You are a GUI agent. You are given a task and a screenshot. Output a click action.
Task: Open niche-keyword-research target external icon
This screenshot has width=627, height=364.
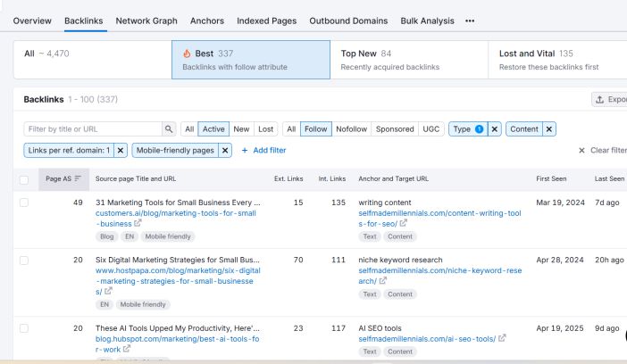[x=382, y=280]
